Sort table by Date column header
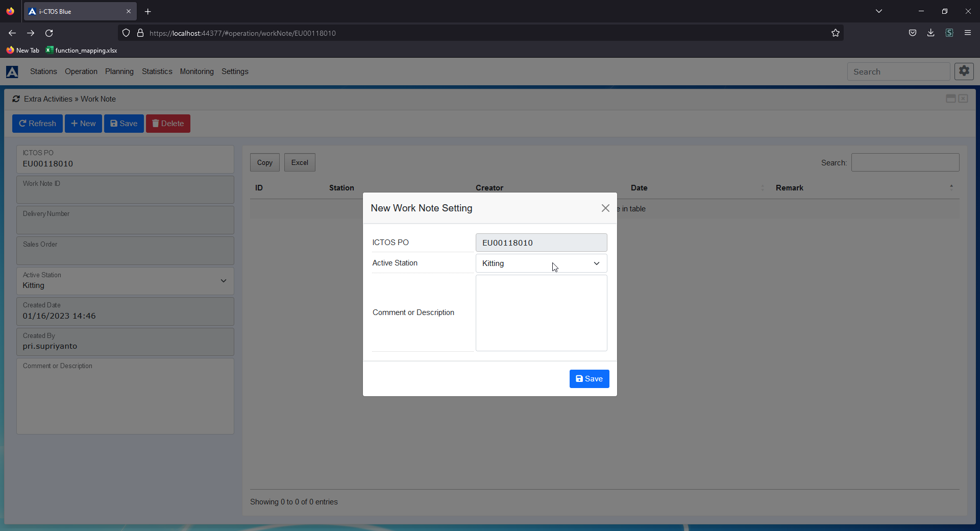 (x=639, y=188)
